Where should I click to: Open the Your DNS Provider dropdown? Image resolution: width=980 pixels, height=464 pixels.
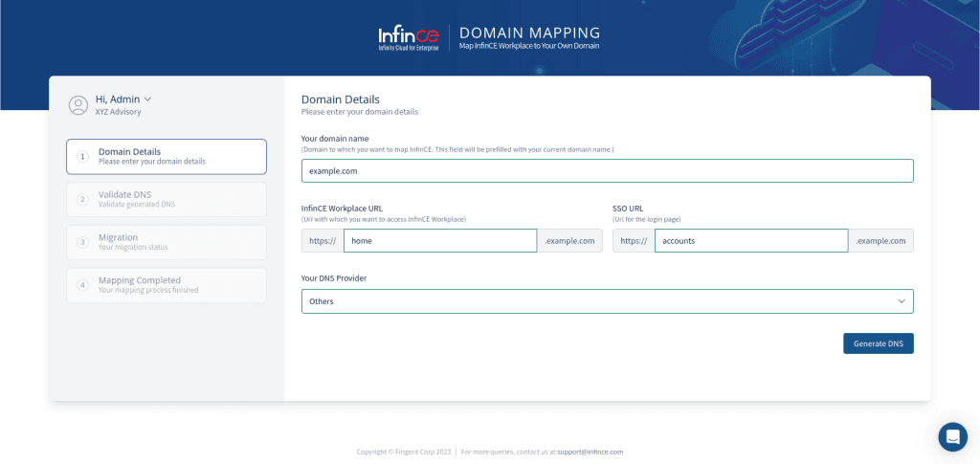pyautogui.click(x=607, y=301)
